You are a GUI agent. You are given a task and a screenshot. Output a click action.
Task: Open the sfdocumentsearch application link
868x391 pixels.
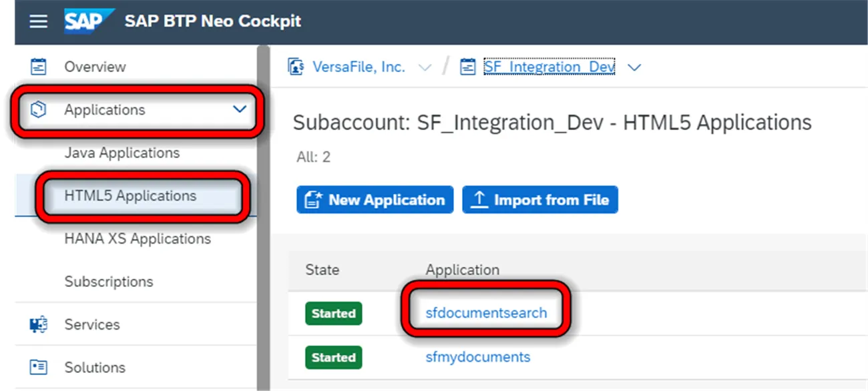pyautogui.click(x=486, y=313)
